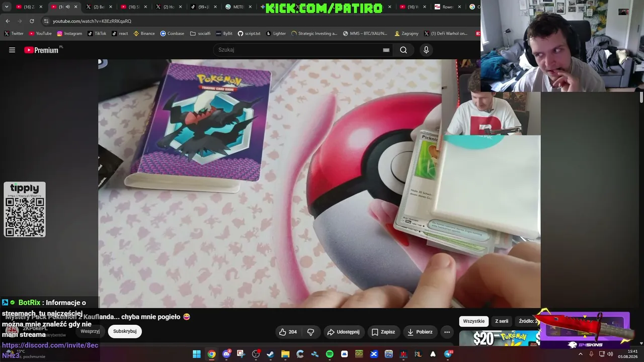
Task: Open the Windows Start menu
Action: pyautogui.click(x=196, y=354)
